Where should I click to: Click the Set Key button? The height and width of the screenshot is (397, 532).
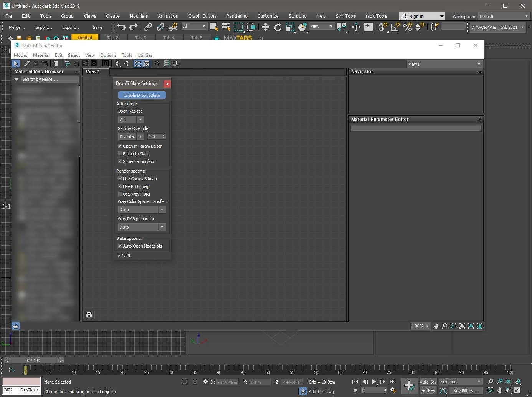tap(428, 391)
